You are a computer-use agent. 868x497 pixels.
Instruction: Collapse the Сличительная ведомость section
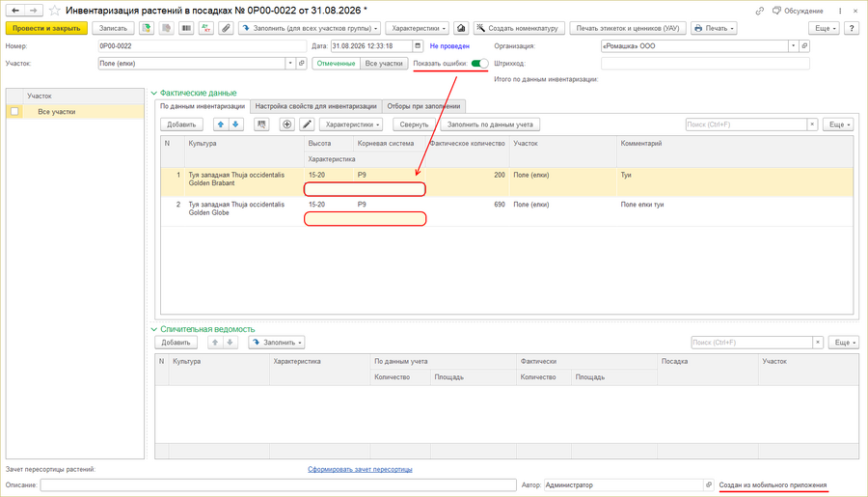154,329
